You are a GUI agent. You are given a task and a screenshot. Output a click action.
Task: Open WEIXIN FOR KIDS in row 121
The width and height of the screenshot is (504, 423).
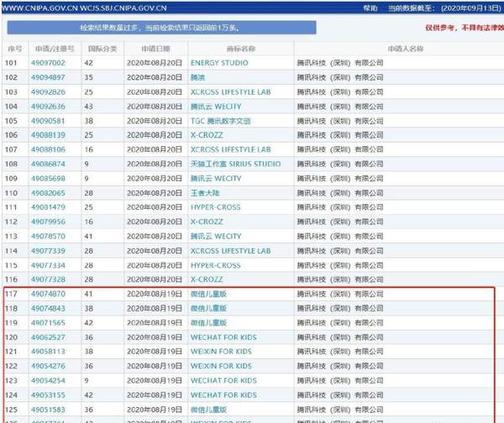tap(221, 352)
